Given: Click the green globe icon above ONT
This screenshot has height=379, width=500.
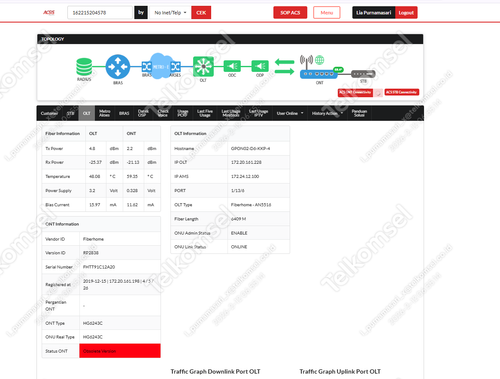Looking at the screenshot, I should click(319, 60).
